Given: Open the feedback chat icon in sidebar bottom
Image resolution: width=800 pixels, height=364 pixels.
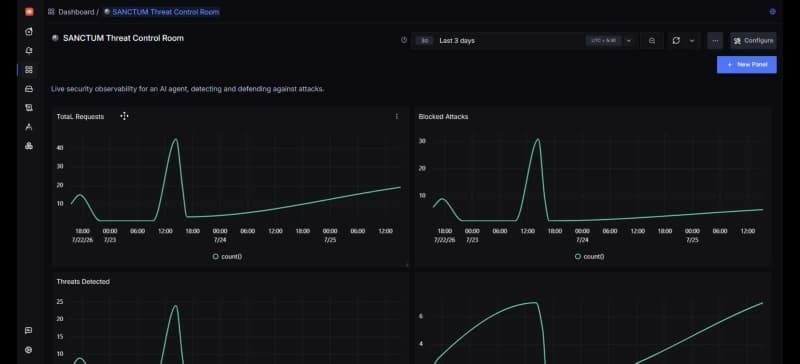Looking at the screenshot, I should tap(29, 331).
